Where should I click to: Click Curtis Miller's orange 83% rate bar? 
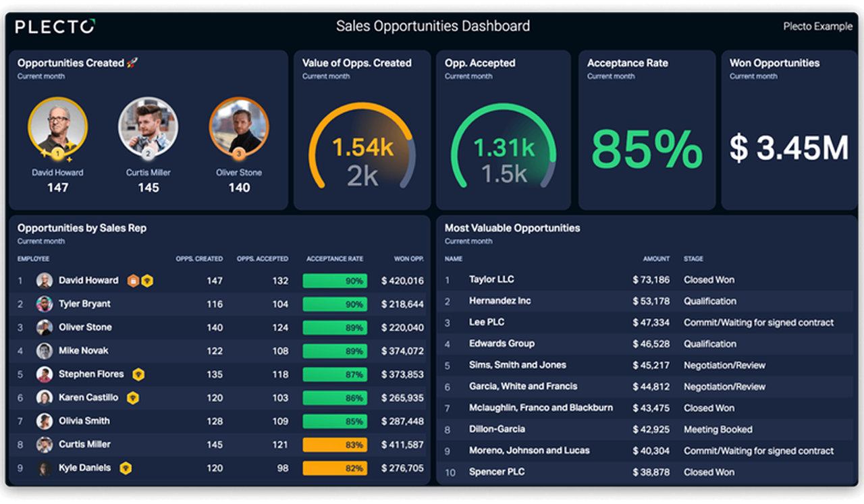[x=335, y=445]
